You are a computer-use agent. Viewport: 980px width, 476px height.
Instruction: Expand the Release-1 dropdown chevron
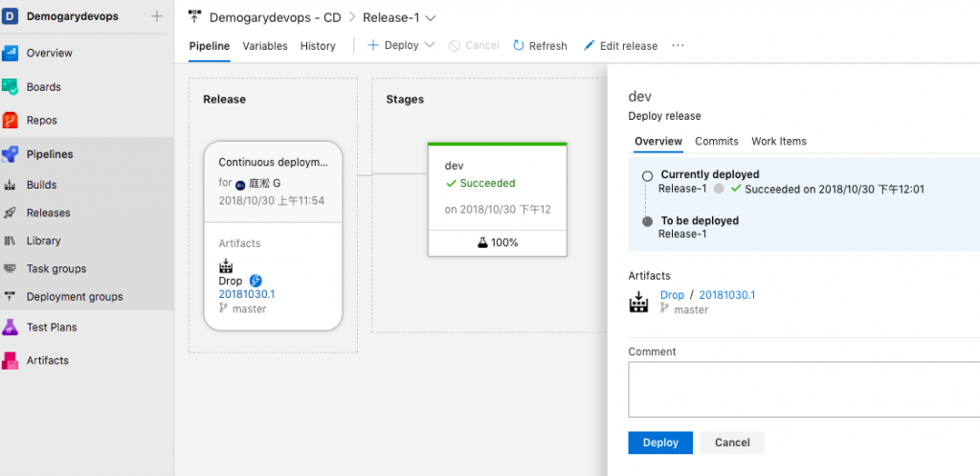430,18
